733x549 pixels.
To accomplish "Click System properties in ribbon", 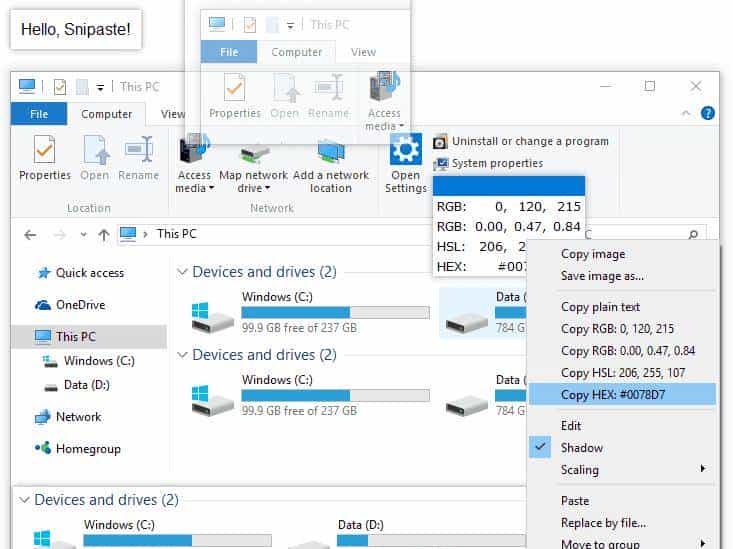I will (x=497, y=163).
